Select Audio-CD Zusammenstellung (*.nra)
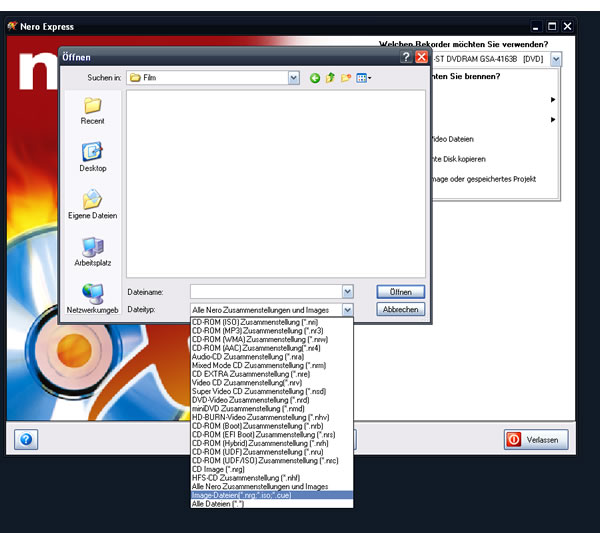 pyautogui.click(x=272, y=357)
